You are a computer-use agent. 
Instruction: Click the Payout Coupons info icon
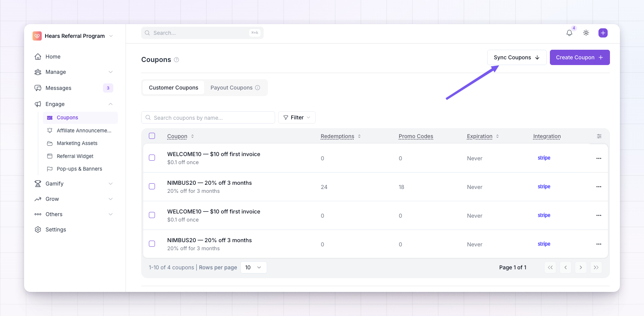258,88
